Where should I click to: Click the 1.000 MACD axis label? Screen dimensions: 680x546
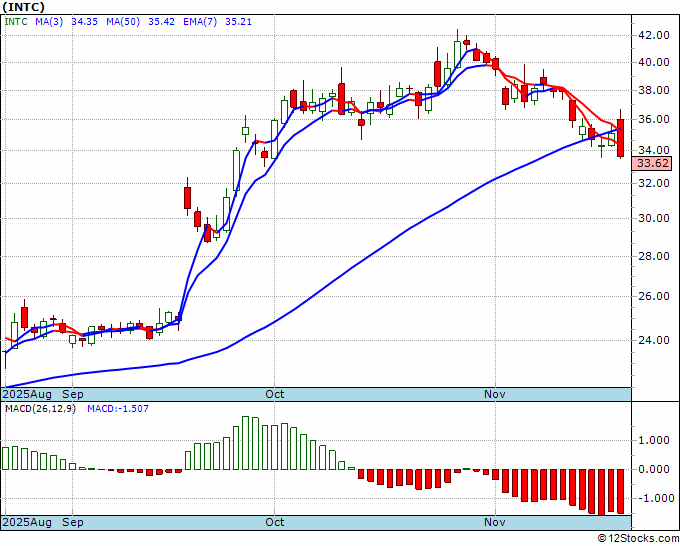pos(654,441)
